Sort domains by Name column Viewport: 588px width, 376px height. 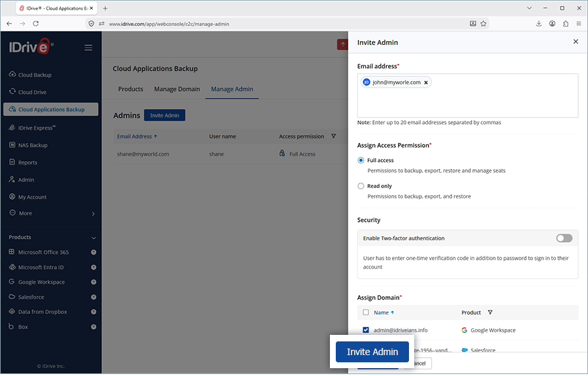pyautogui.click(x=384, y=312)
